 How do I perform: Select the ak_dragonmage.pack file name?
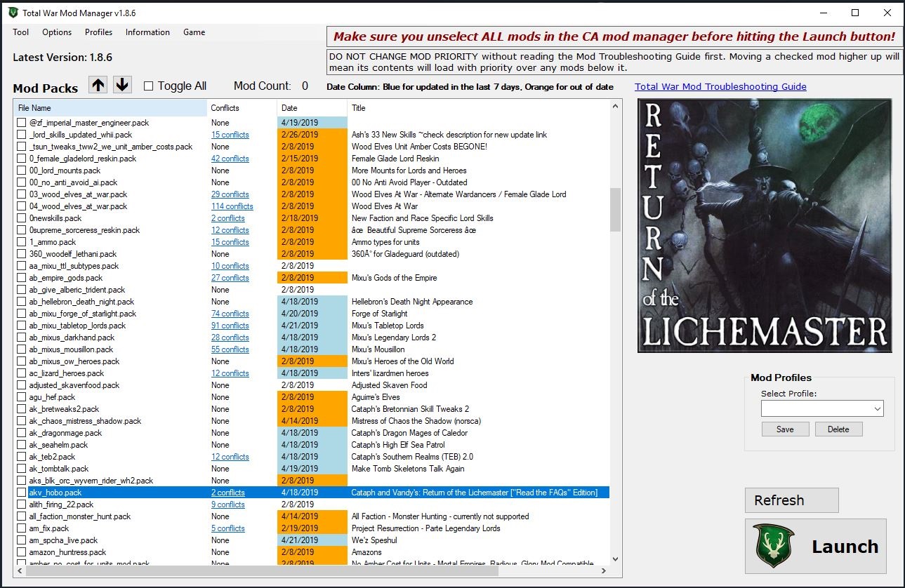[65, 433]
